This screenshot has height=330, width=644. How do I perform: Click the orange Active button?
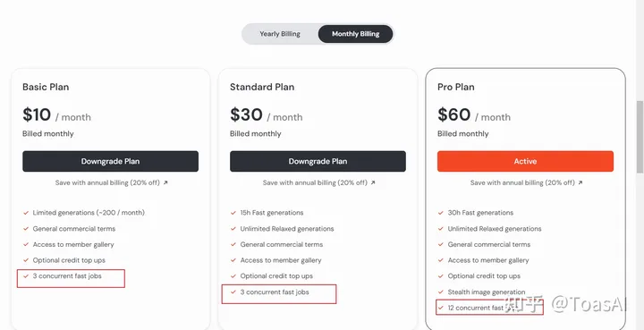[525, 161]
